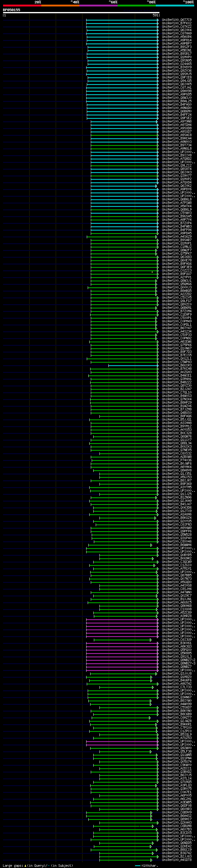The height and width of the screenshot is (868, 197).
Task: Open hit UniRef100_Q6IVK4
Action: tap(177, 30)
